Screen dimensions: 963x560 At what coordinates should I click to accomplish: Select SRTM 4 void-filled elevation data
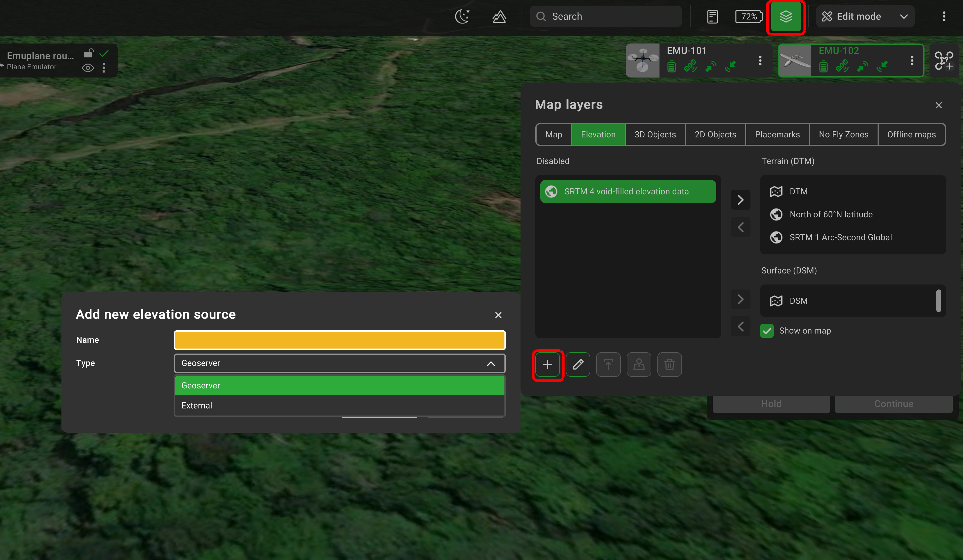coord(628,191)
